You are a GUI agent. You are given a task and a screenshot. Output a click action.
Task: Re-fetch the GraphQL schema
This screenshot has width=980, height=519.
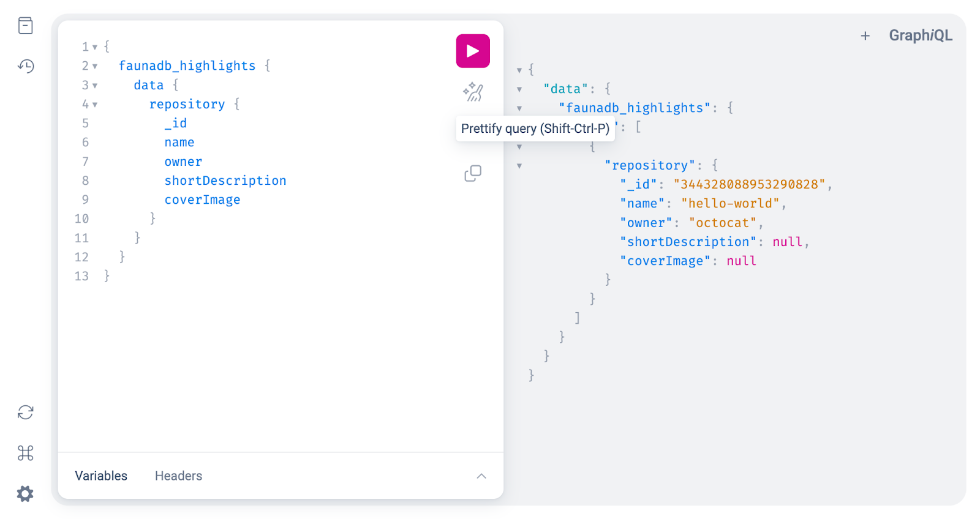[x=26, y=413]
